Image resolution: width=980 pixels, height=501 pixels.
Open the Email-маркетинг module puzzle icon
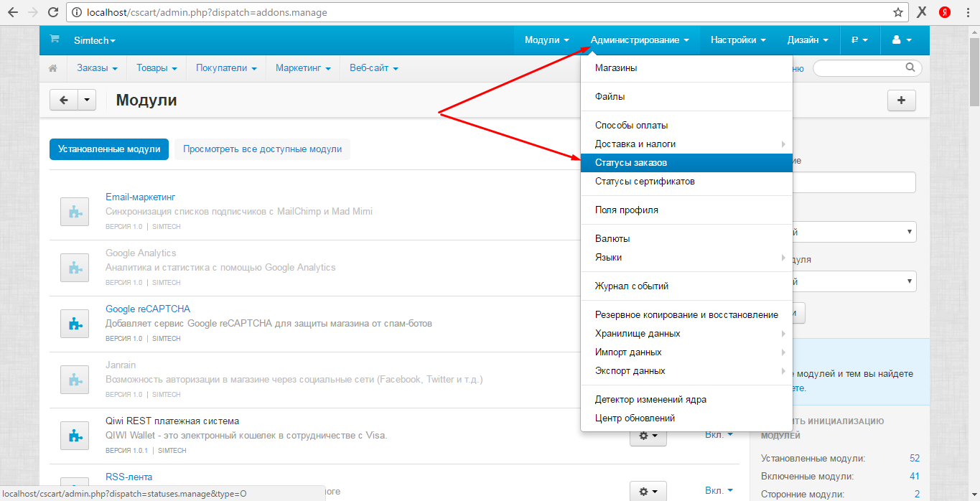[x=75, y=212]
